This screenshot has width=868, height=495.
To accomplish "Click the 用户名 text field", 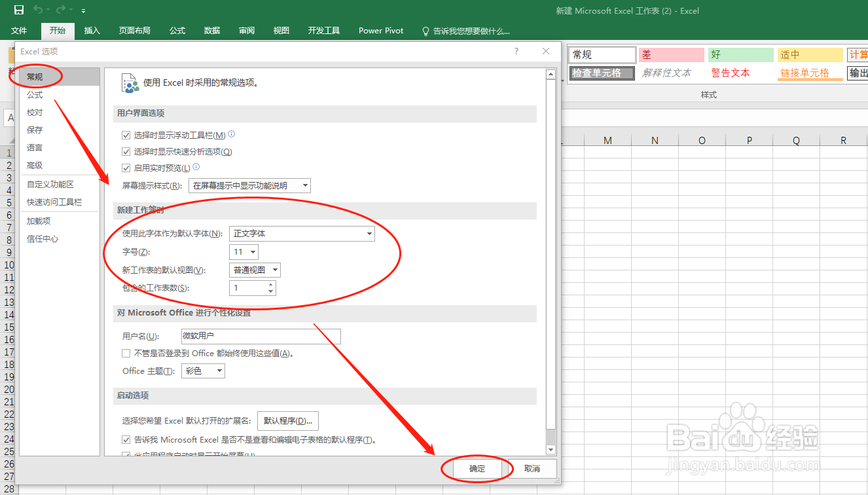I will pyautogui.click(x=261, y=336).
